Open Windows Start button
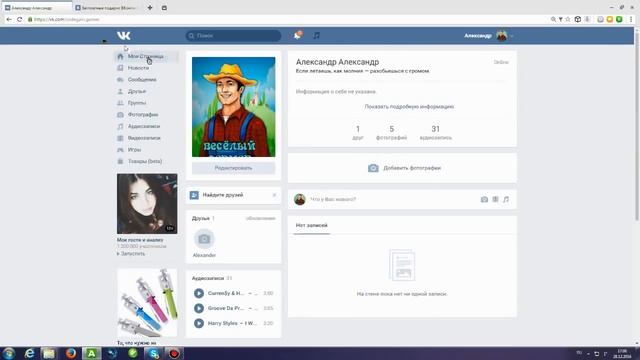 [x=9, y=353]
